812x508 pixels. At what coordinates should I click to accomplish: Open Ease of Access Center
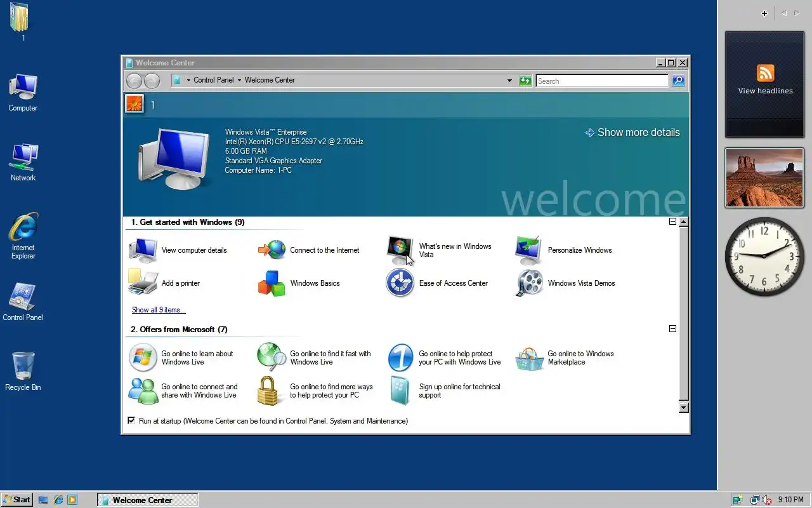point(437,283)
